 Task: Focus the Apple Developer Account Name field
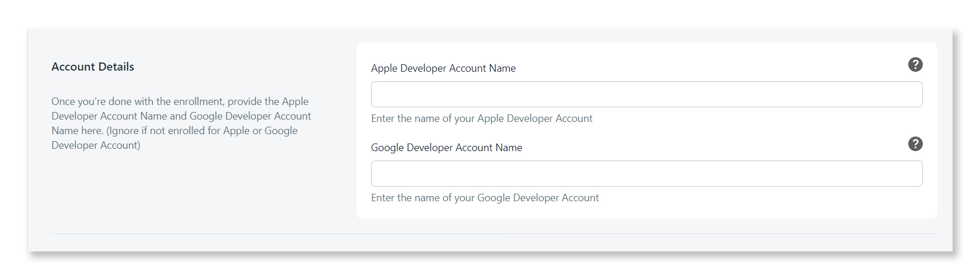click(x=646, y=94)
